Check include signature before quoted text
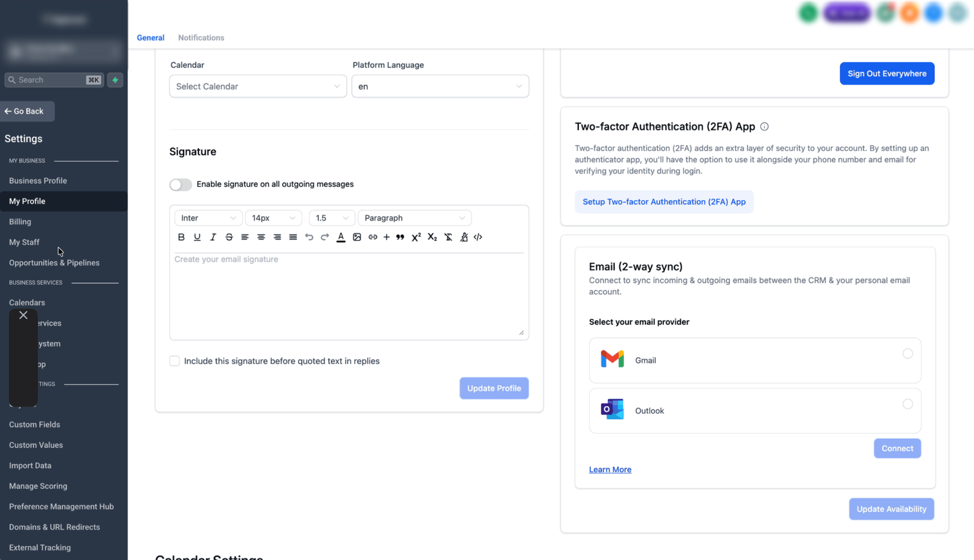 pos(175,361)
